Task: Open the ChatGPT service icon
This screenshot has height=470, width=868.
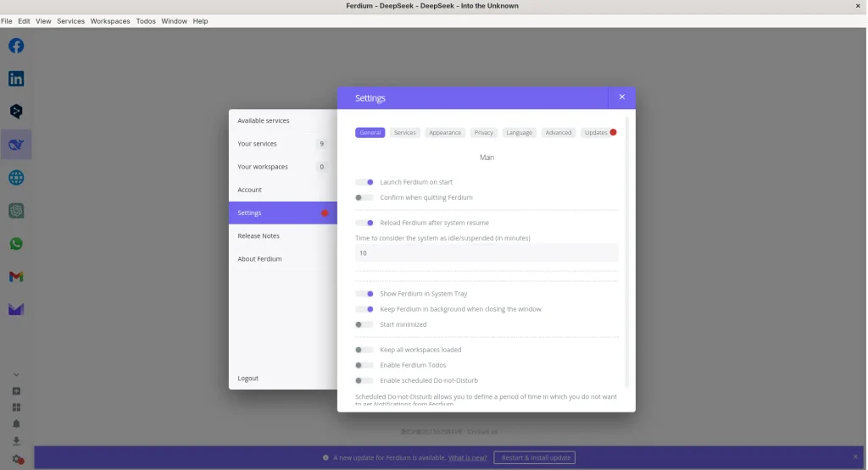Action: coord(16,211)
